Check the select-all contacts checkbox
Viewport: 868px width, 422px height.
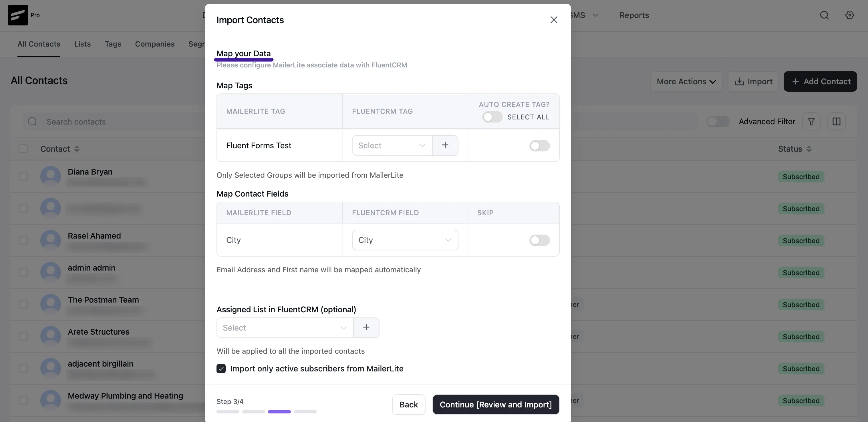tap(23, 149)
